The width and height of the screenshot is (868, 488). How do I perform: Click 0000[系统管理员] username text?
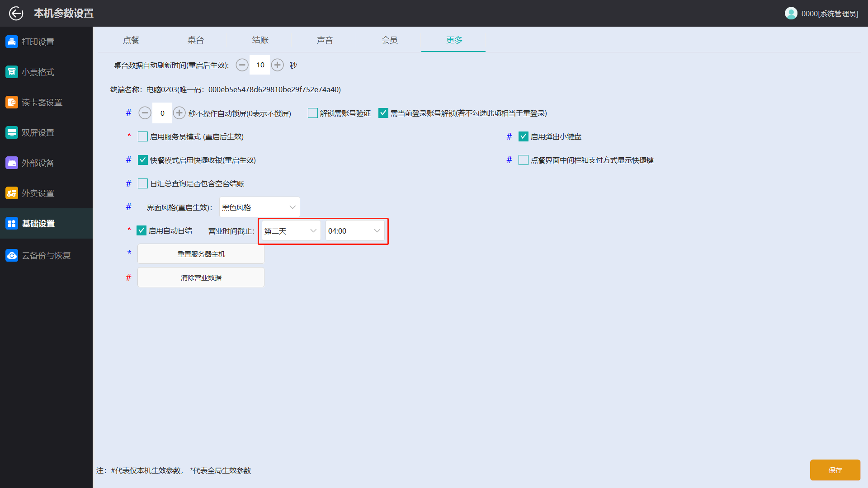(x=830, y=14)
